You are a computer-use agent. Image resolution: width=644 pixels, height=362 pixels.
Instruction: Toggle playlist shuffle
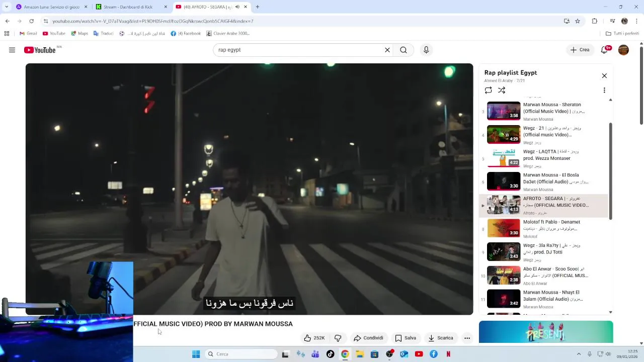502,90
